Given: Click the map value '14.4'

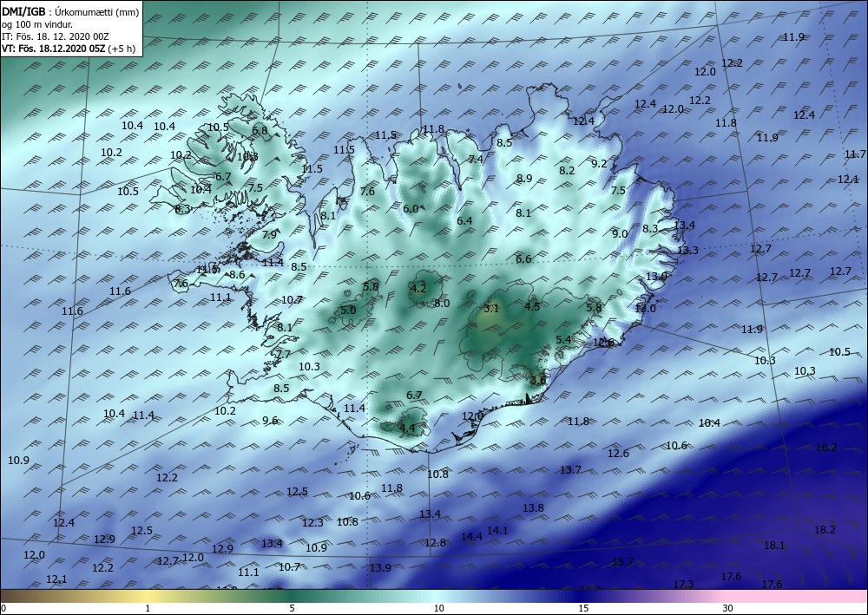Looking at the screenshot, I should tap(471, 536).
